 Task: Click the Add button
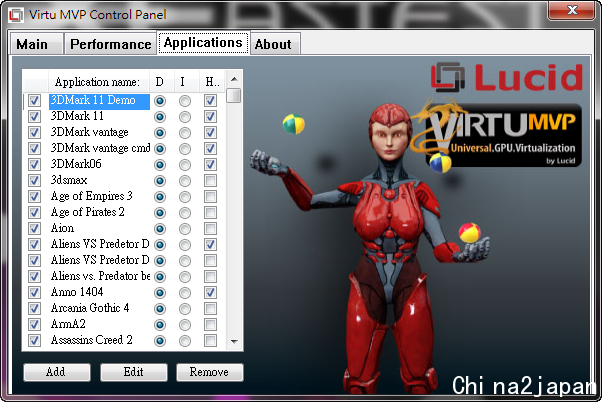[57, 372]
